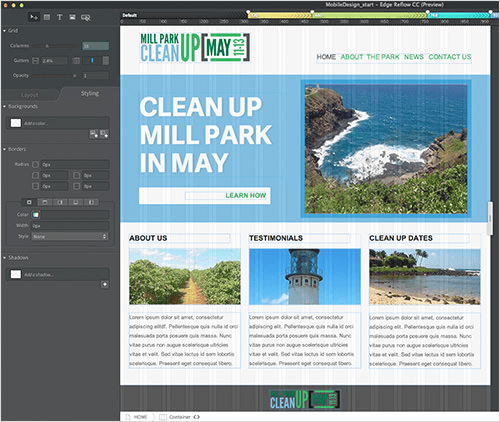The image size is (500, 422).
Task: Switch to the Styling tab
Action: coord(90,93)
